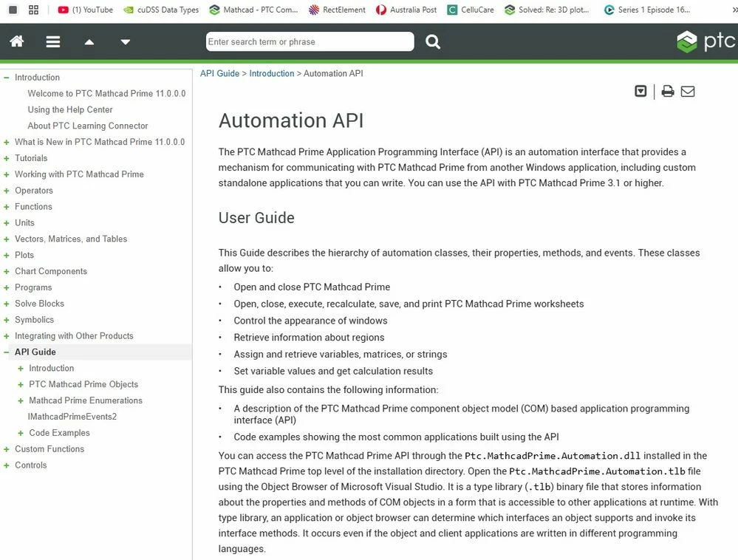The width and height of the screenshot is (738, 560).
Task: Click the magnifier search button
Action: pos(433,42)
